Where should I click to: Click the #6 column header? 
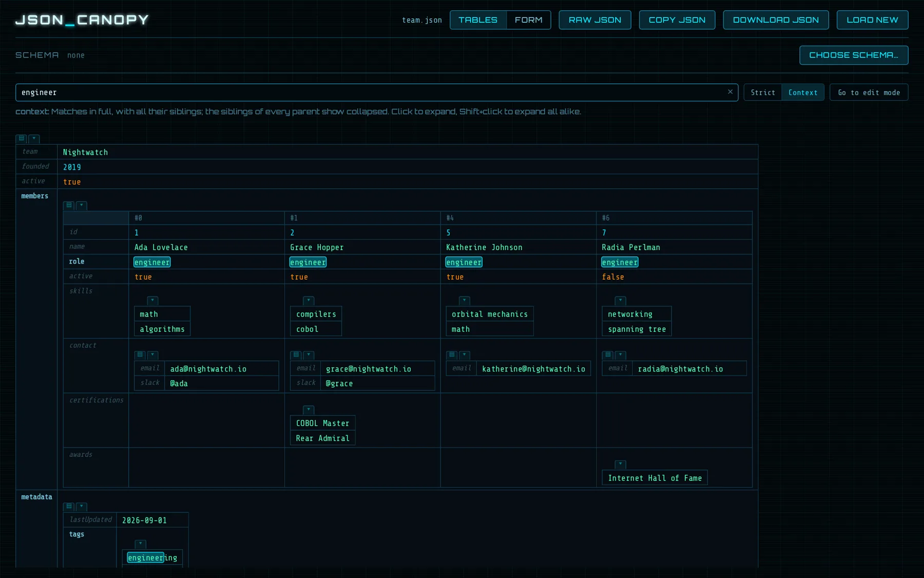674,218
